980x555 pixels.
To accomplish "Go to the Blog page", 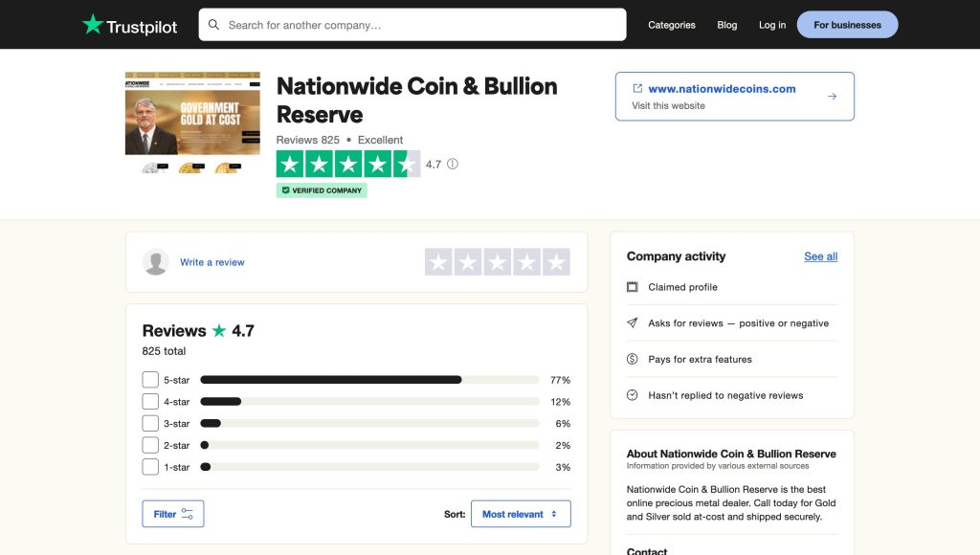I will [x=727, y=25].
